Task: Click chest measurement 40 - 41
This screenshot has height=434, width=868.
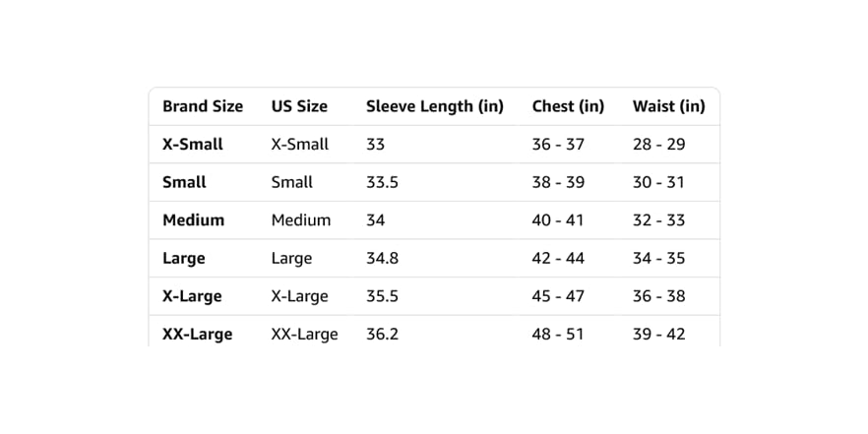Action: click(x=557, y=220)
